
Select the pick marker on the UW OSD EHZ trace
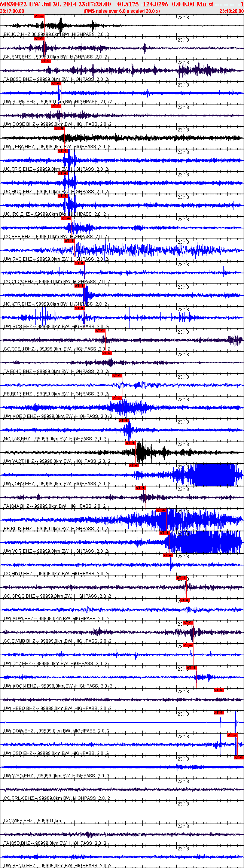pos(232,735)
